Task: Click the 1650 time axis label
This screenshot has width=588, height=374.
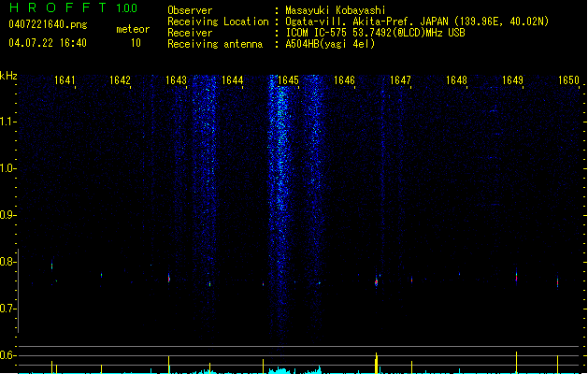Action: tap(569, 80)
